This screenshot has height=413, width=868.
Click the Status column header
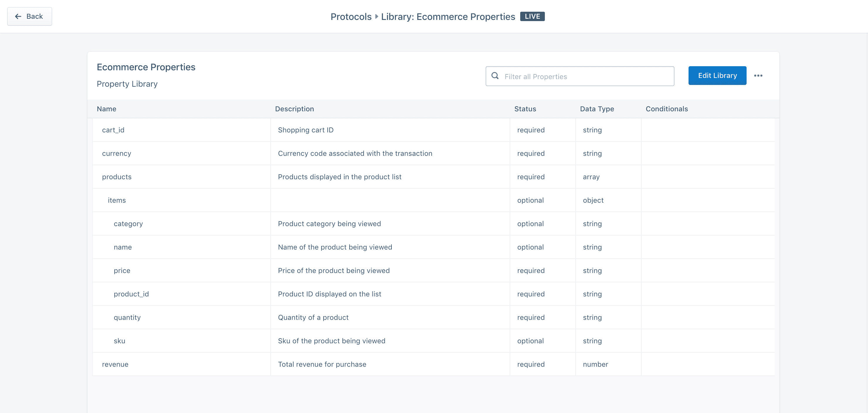pos(525,109)
